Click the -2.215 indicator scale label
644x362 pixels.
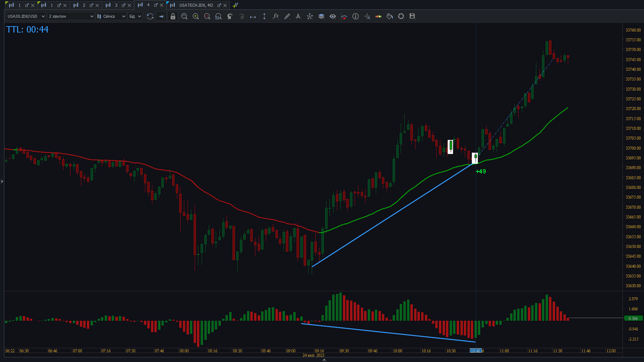[633, 339]
